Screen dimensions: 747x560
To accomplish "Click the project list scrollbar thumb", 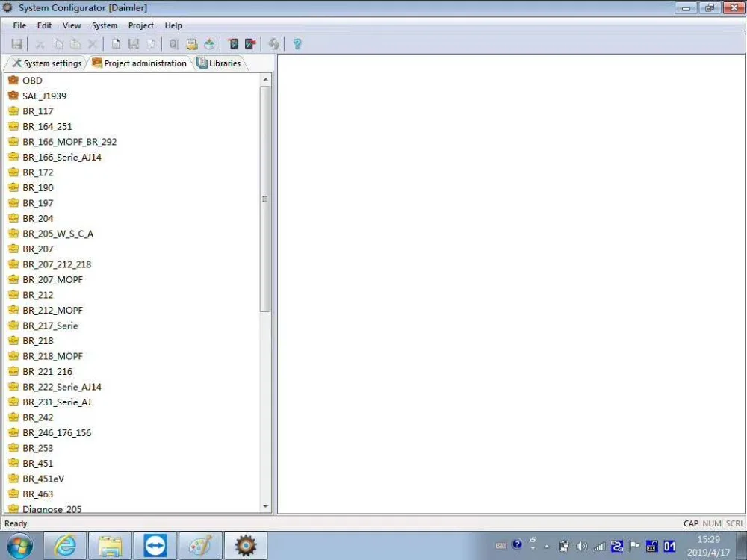I will (265, 199).
